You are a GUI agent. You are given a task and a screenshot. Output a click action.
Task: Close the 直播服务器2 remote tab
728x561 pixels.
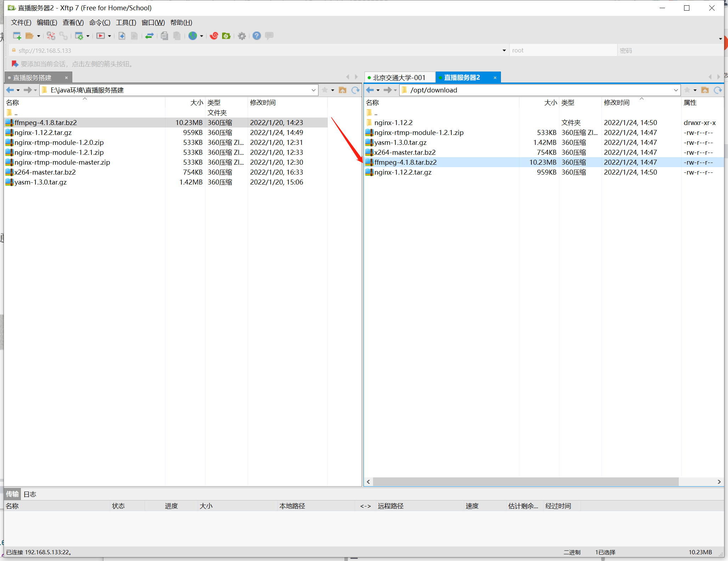[495, 78]
